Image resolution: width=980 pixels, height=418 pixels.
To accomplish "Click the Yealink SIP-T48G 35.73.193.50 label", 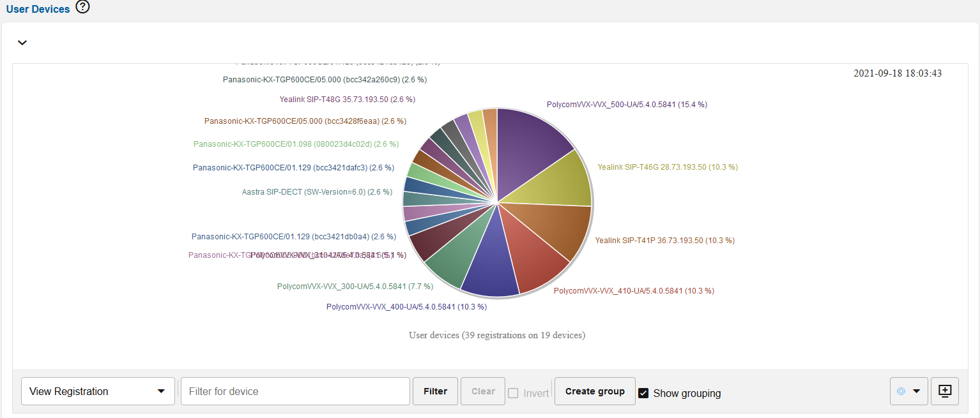I will point(348,100).
